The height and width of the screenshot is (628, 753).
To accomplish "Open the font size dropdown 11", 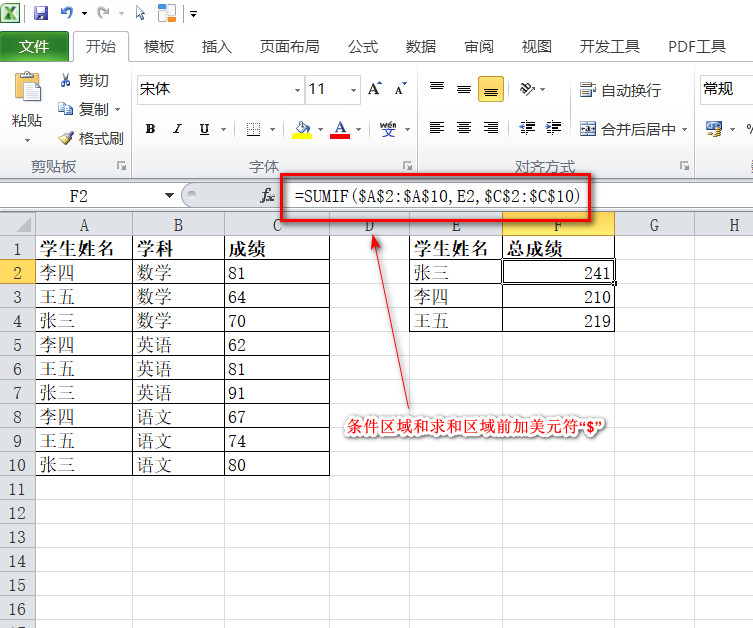I will coord(353,90).
